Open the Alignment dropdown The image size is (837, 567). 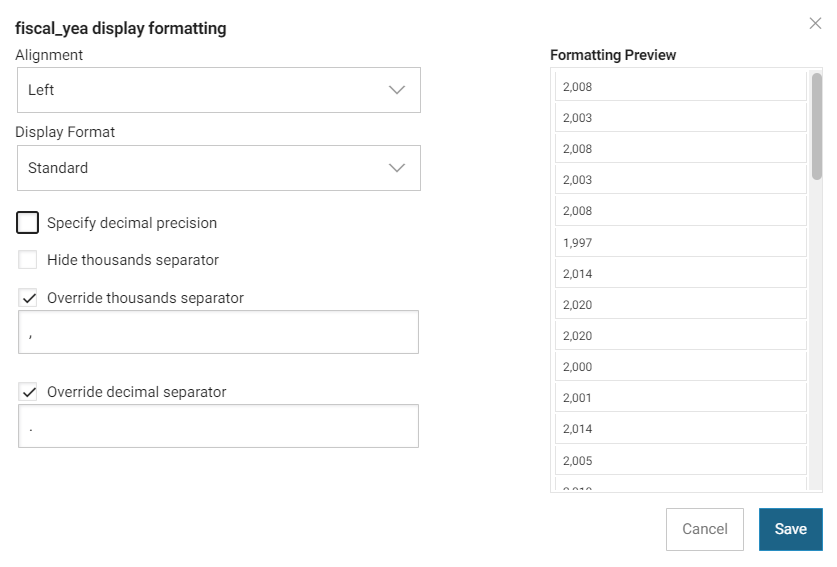click(219, 90)
